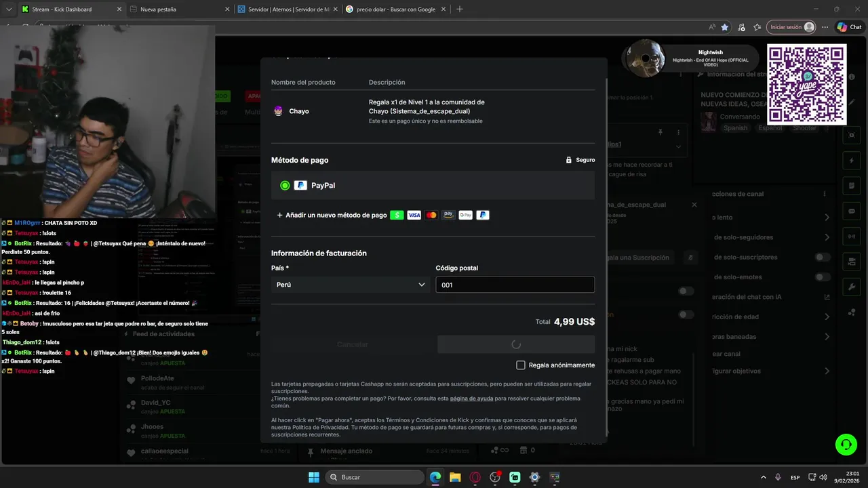Click the pin icon on pinned message
868x488 pixels.
[x=660, y=132]
